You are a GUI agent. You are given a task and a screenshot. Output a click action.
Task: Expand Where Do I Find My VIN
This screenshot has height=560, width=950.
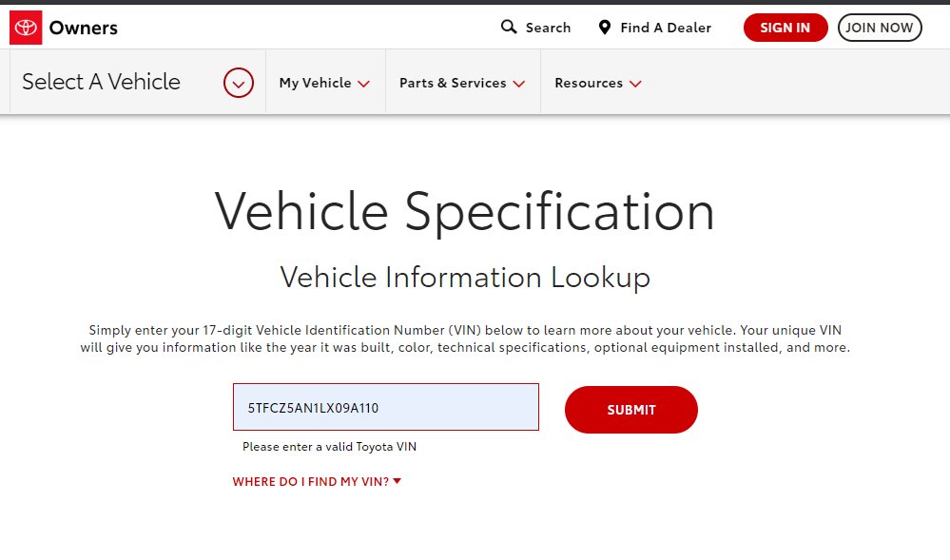click(317, 481)
